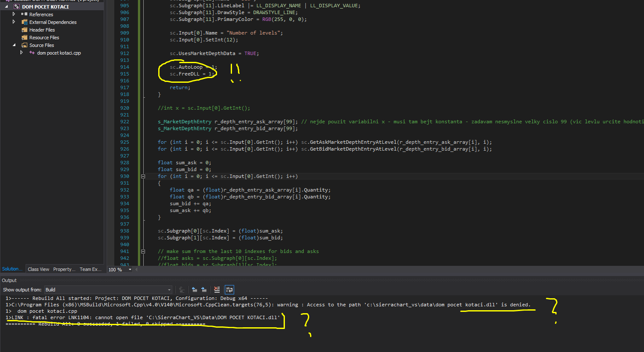Click the CppClean.targets access denied warning line

pyautogui.click(x=268, y=305)
